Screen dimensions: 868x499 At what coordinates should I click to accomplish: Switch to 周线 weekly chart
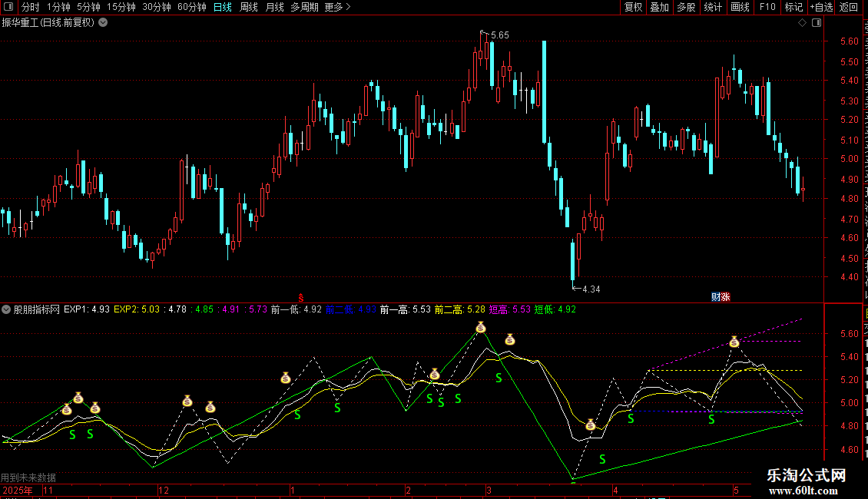click(x=249, y=7)
